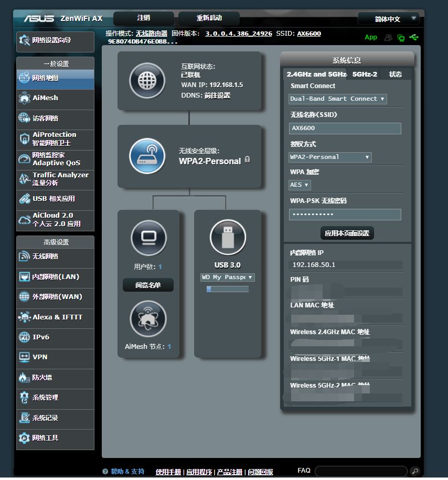Screen dimensions: 448x480
Task: Open firmware version 3.0.0.4.386_24926 link
Action: point(239,34)
